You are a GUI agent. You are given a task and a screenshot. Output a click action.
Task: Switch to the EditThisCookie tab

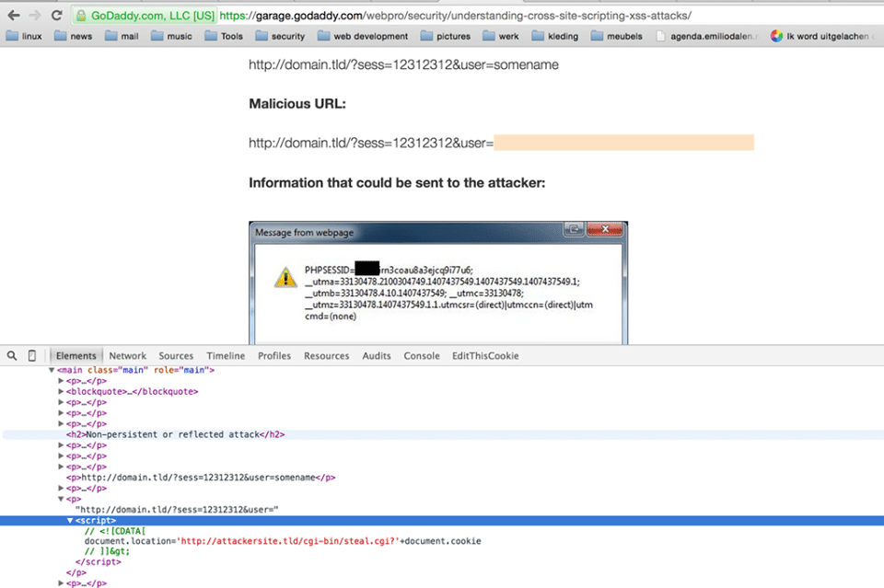pos(485,356)
